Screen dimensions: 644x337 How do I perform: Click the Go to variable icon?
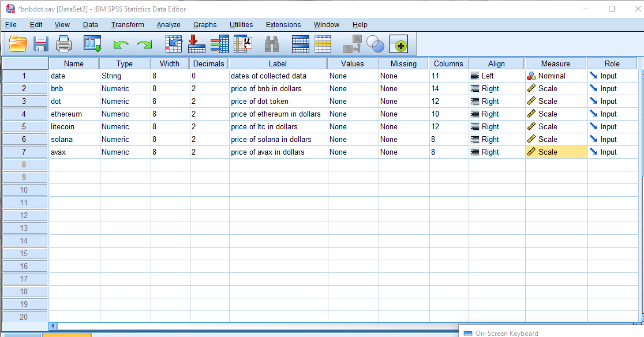pos(196,43)
